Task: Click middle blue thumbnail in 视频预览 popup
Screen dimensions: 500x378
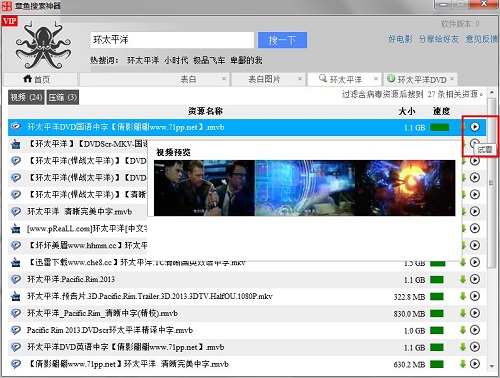Action: [305, 188]
